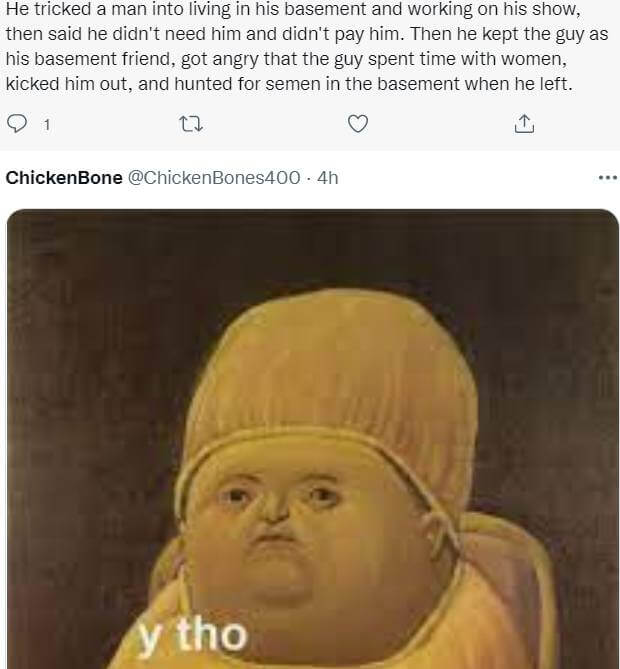Click the reply count showing 1
Viewport: 620px width, 669px height.
(47, 125)
